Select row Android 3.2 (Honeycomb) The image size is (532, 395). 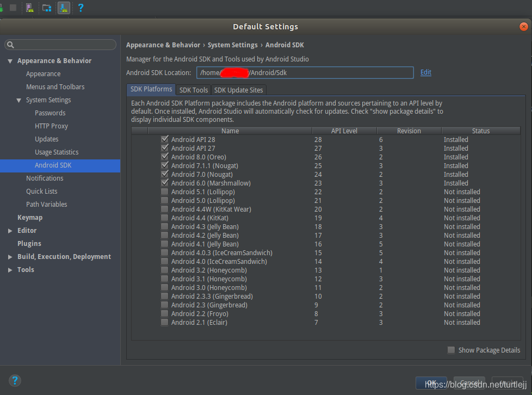326,270
